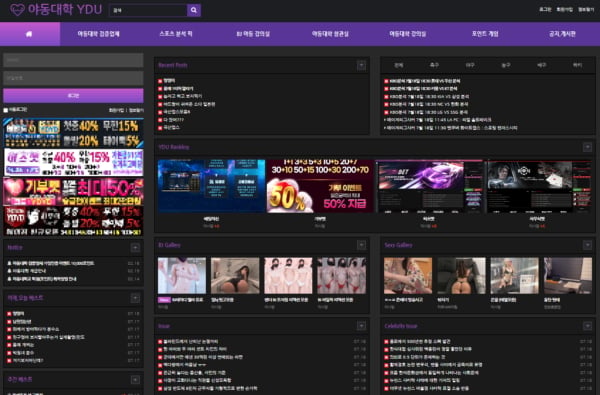Select the 전체 sports tab
This screenshot has width=600, height=395.
point(398,65)
